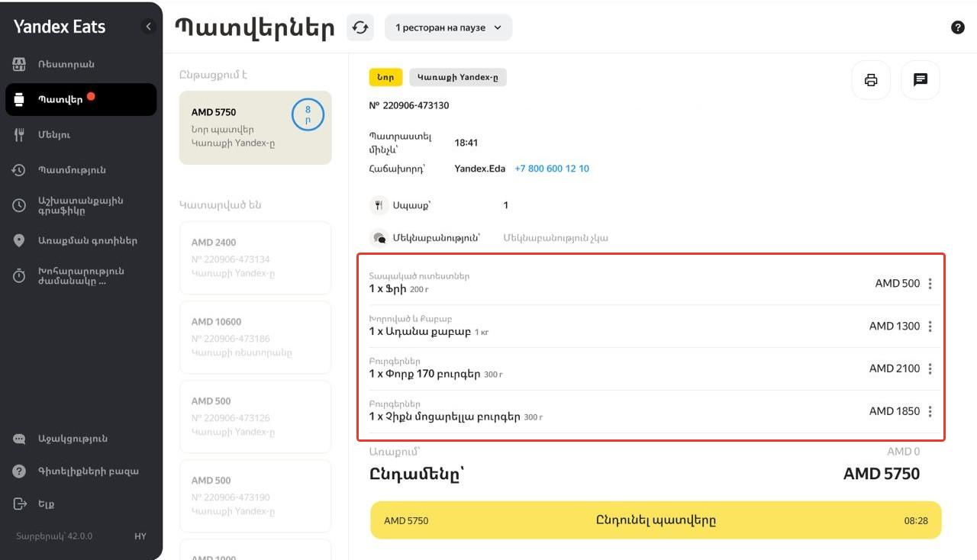Viewport: 977px width, 560px height.
Task: Click the refresh orders icon
Action: (x=360, y=27)
